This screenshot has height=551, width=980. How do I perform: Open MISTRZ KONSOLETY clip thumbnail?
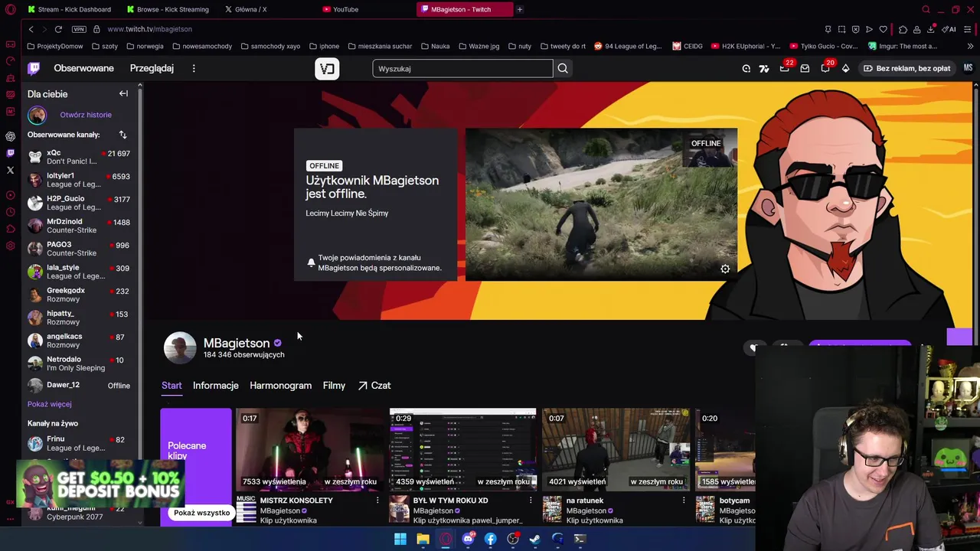pos(309,449)
